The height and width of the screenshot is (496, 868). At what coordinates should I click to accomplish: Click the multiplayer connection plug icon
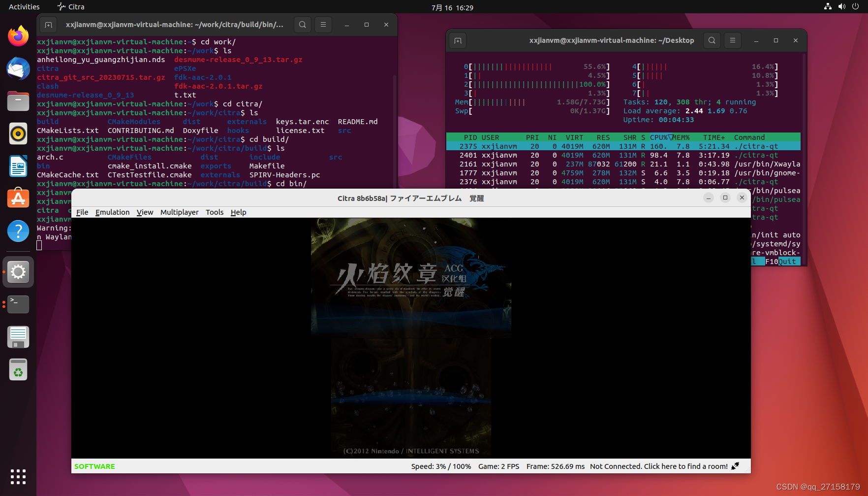[x=735, y=466]
